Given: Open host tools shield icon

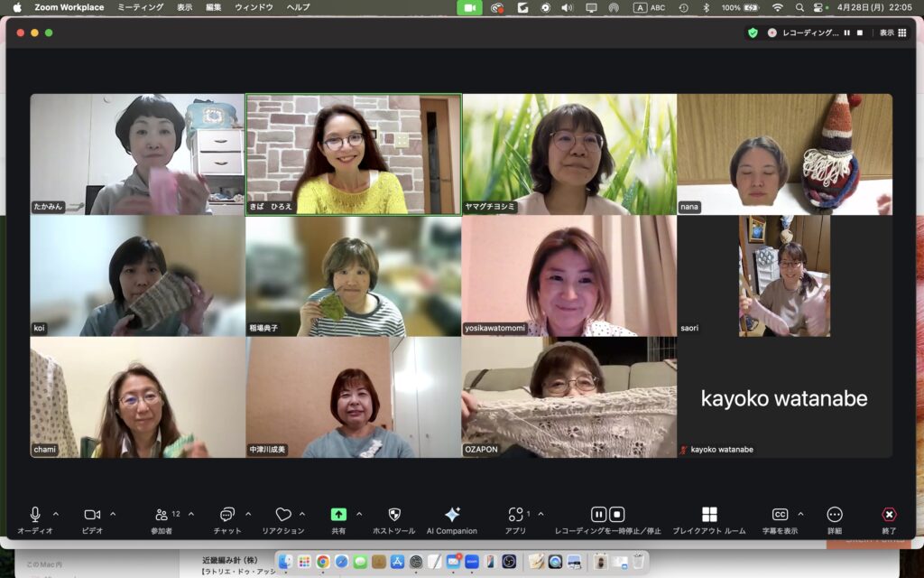Looking at the screenshot, I should pos(393,515).
